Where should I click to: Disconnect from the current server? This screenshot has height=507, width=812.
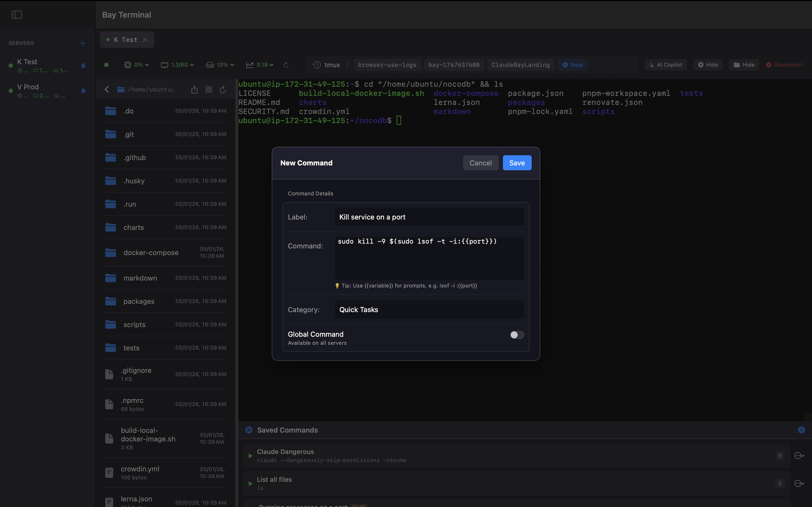click(785, 65)
